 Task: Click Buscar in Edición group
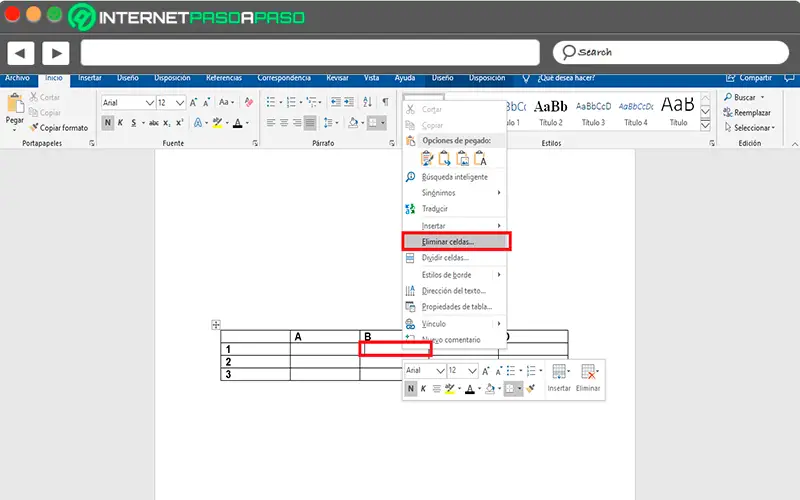[x=744, y=97]
